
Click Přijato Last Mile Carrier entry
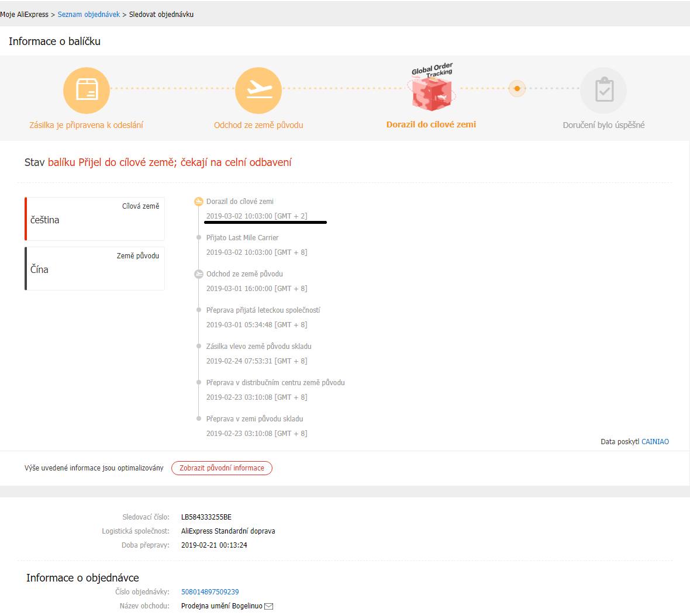pyautogui.click(x=242, y=238)
